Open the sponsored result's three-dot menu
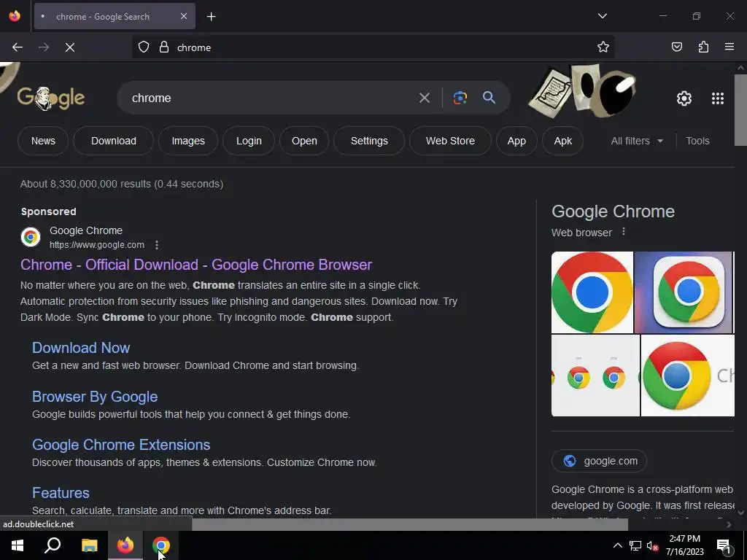This screenshot has height=560, width=747. click(x=157, y=245)
